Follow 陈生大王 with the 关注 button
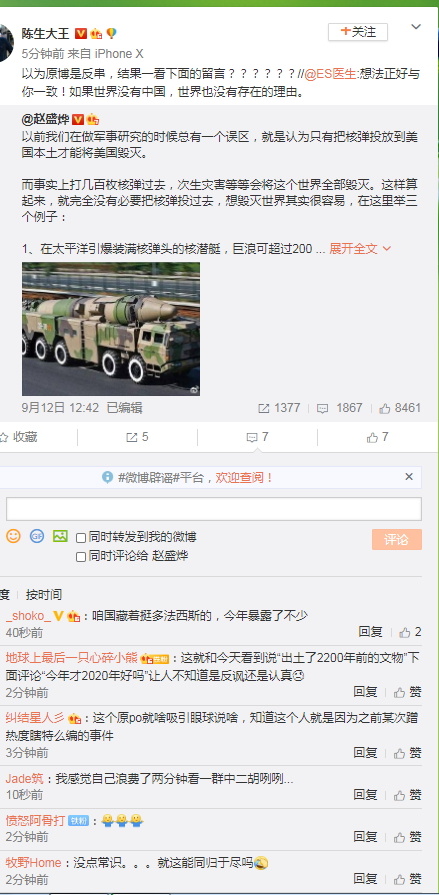 (358, 32)
